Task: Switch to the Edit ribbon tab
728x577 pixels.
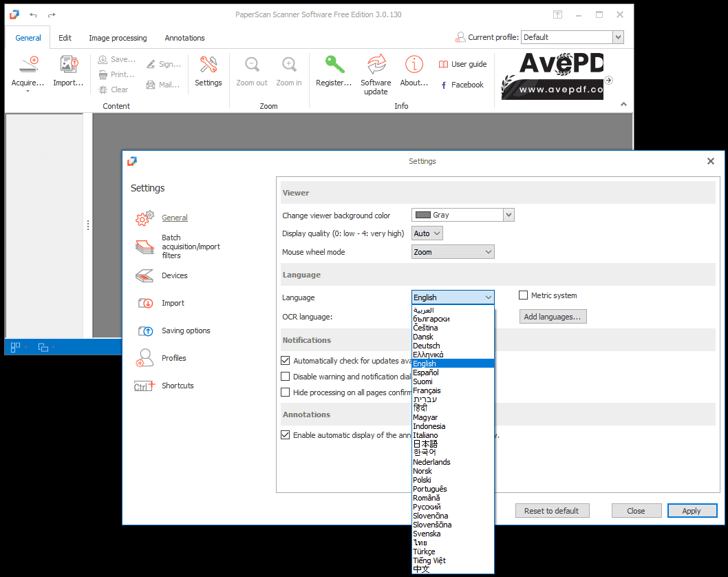Action: (x=65, y=38)
